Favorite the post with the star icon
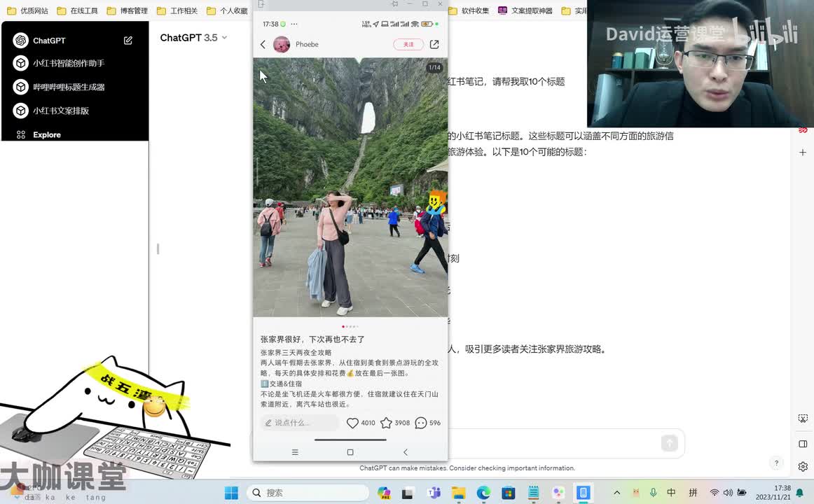Screen dimensions: 814x504 [386, 423]
